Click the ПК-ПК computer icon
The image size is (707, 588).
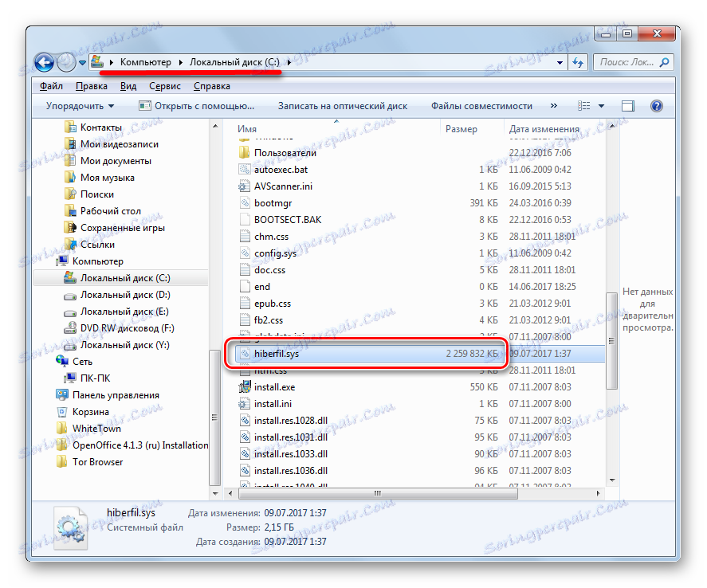(70, 378)
